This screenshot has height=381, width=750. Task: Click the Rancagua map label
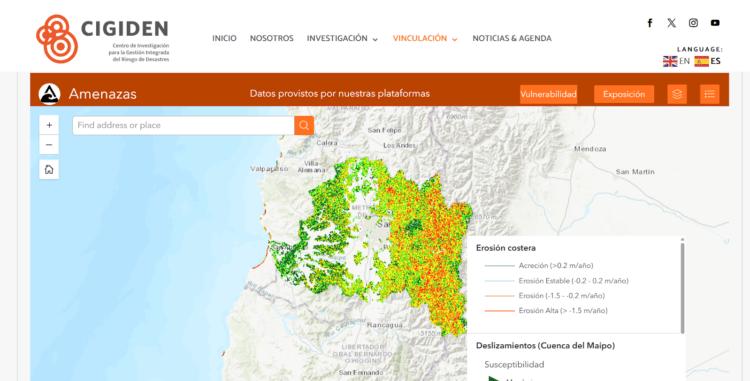coord(385,325)
